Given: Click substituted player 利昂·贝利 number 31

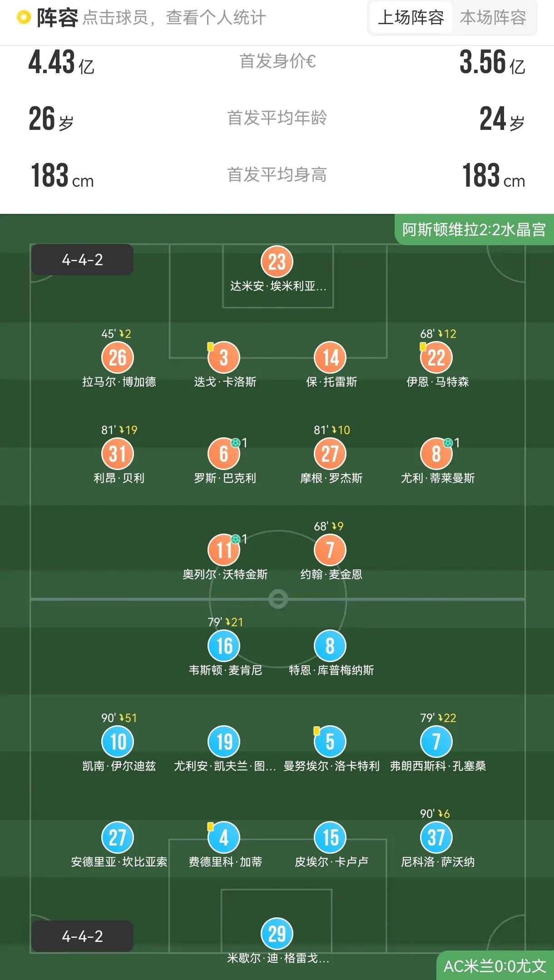Looking at the screenshot, I should pyautogui.click(x=117, y=453).
